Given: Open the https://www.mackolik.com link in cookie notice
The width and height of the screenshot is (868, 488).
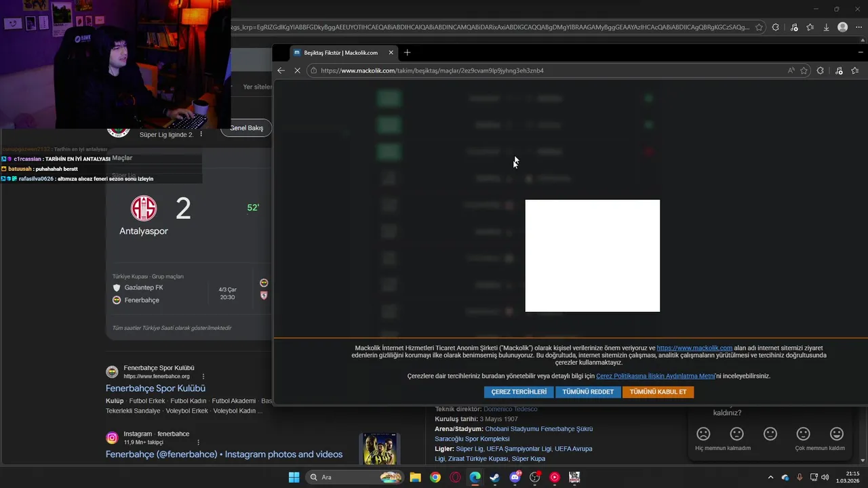Looking at the screenshot, I should coord(694,348).
